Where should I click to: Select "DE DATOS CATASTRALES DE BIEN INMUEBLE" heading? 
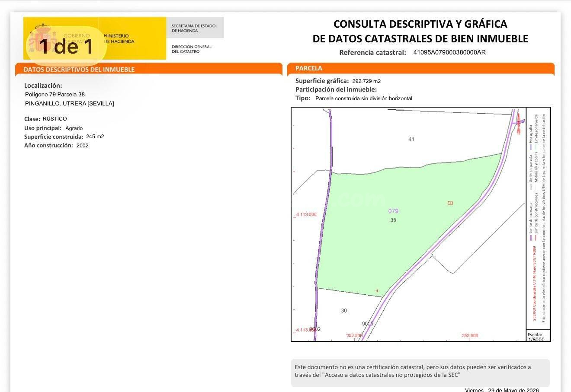click(420, 38)
